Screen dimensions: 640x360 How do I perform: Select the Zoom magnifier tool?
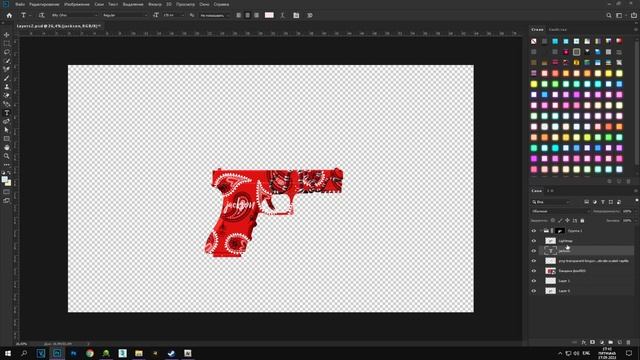coord(7,156)
